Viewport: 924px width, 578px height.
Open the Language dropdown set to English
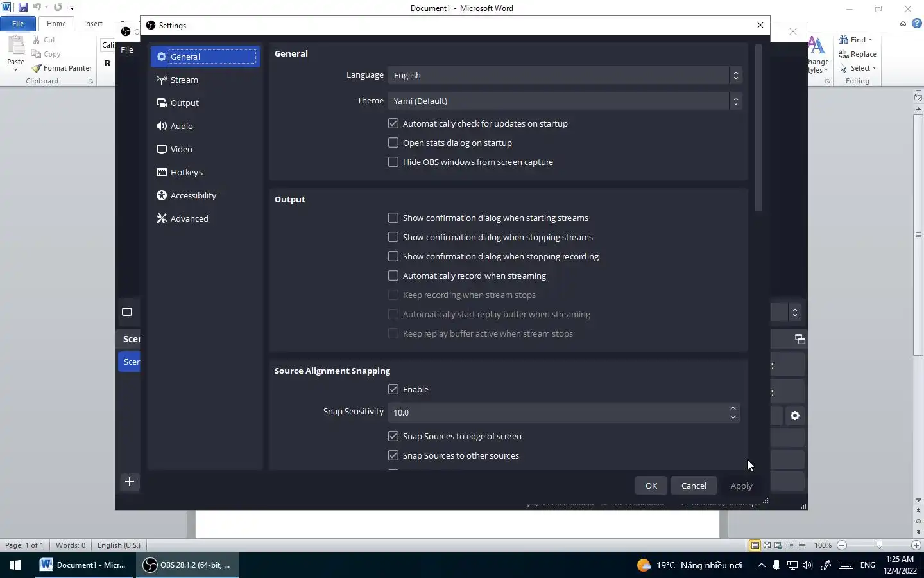565,75
